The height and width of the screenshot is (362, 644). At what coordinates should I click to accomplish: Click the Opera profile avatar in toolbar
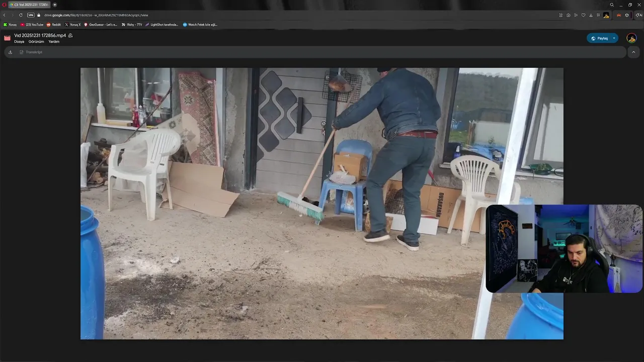606,15
